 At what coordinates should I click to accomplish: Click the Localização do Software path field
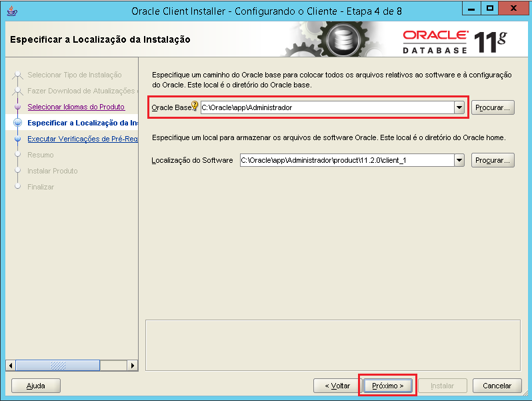(x=347, y=160)
